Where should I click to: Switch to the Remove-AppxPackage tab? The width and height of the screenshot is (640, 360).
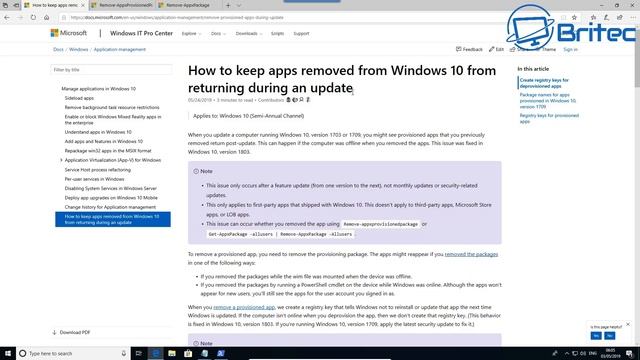pos(188,5)
